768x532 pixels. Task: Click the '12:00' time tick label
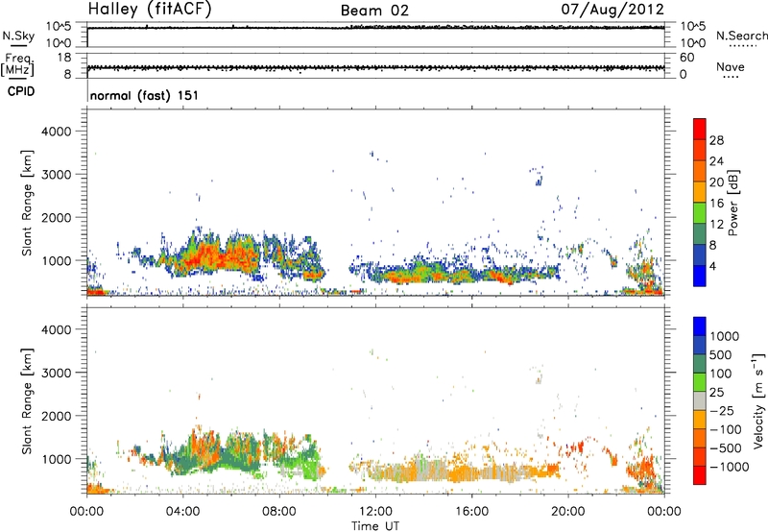click(x=375, y=512)
